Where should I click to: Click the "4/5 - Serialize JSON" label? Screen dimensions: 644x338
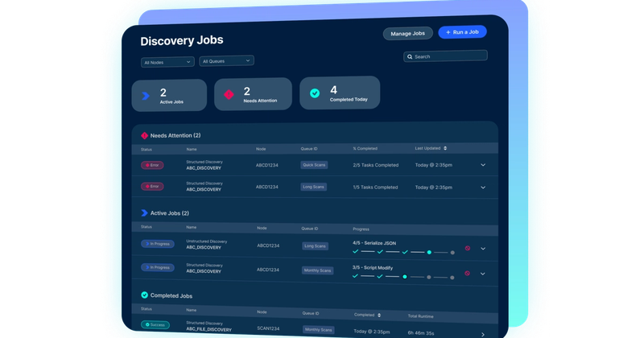tap(374, 243)
